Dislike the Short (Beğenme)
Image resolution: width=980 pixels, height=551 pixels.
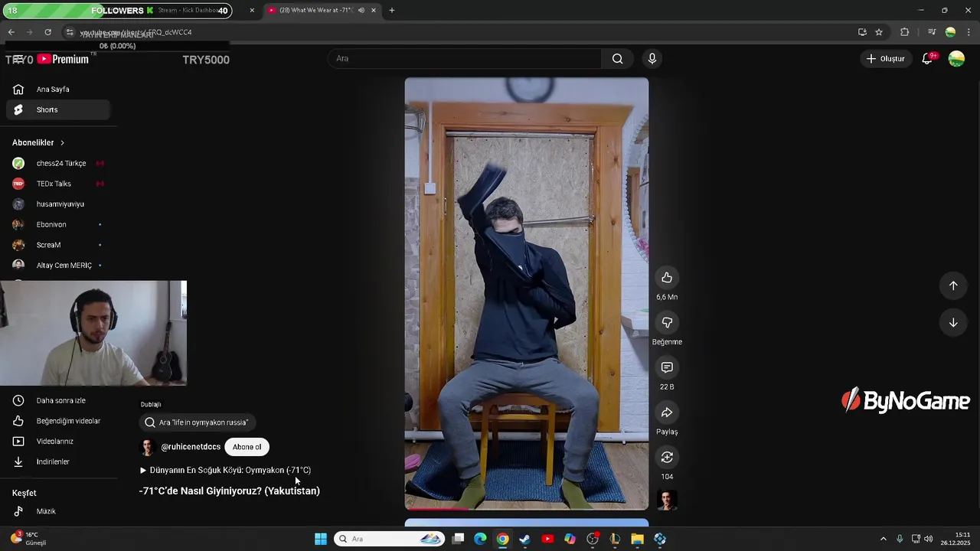667,323
